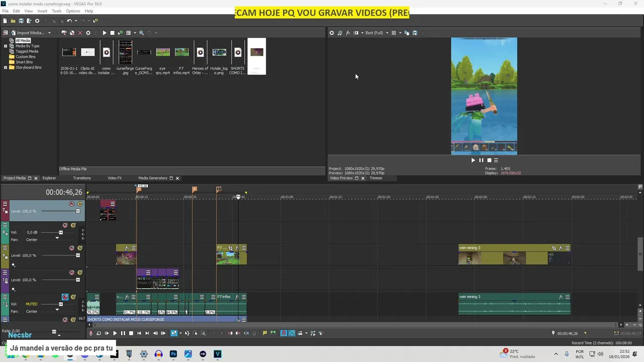The width and height of the screenshot is (644, 362).
Task: Select All Media bin
Action: pyautogui.click(x=23, y=41)
